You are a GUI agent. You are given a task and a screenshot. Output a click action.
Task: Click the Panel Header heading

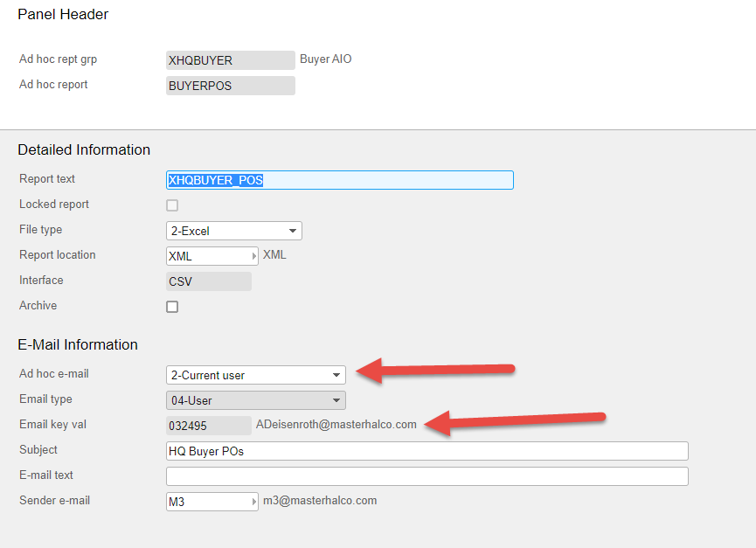63,15
